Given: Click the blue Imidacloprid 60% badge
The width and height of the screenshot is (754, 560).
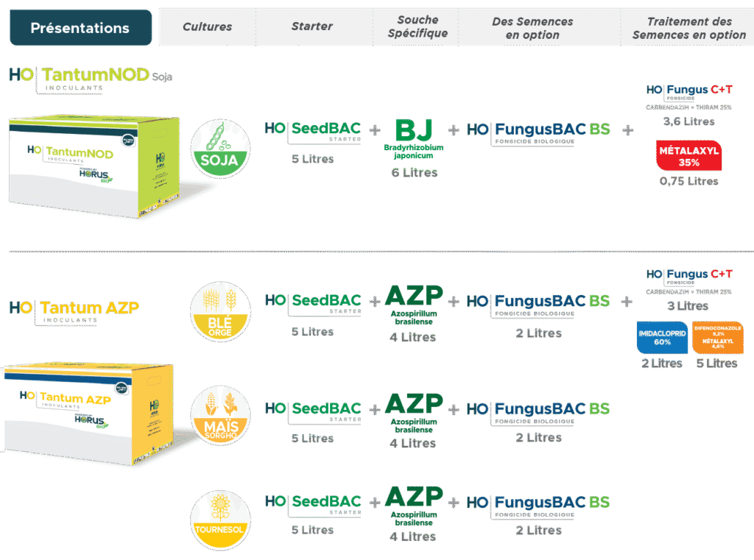Looking at the screenshot, I should 660,338.
